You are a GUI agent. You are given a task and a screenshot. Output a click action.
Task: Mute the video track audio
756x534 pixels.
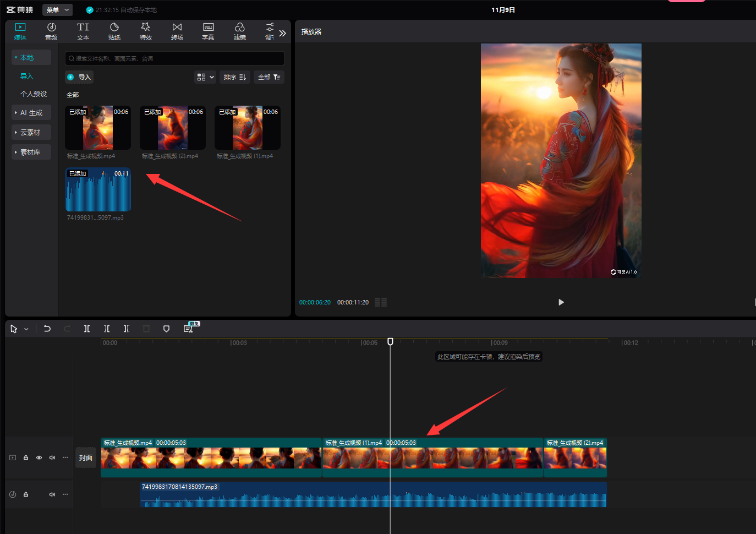pyautogui.click(x=52, y=457)
